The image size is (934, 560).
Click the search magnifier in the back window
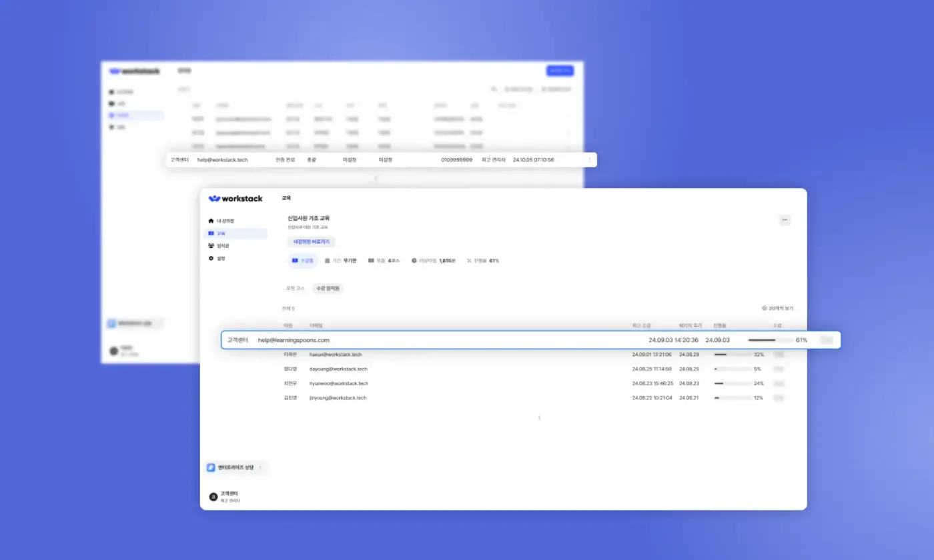tap(494, 89)
